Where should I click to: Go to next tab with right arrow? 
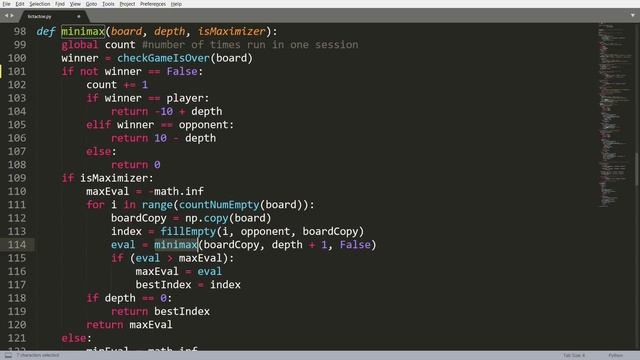12,16
